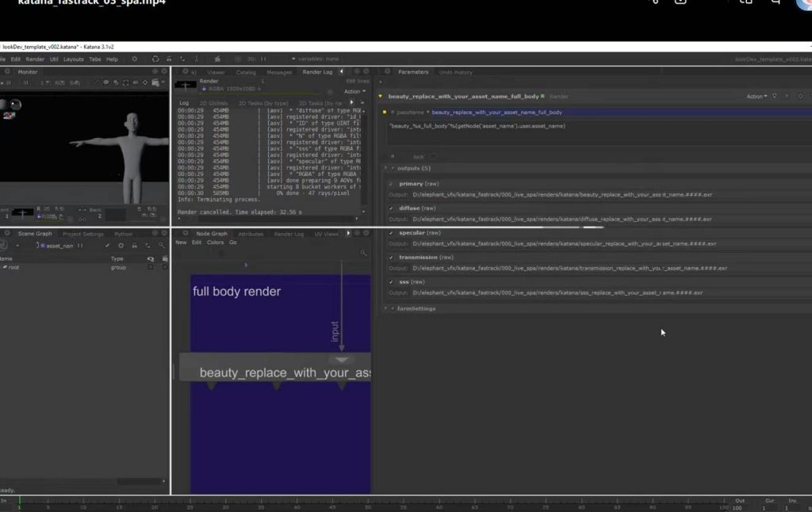Uncheck the sss output checkbox
Viewport: 812px width, 512px height.
[x=391, y=282]
